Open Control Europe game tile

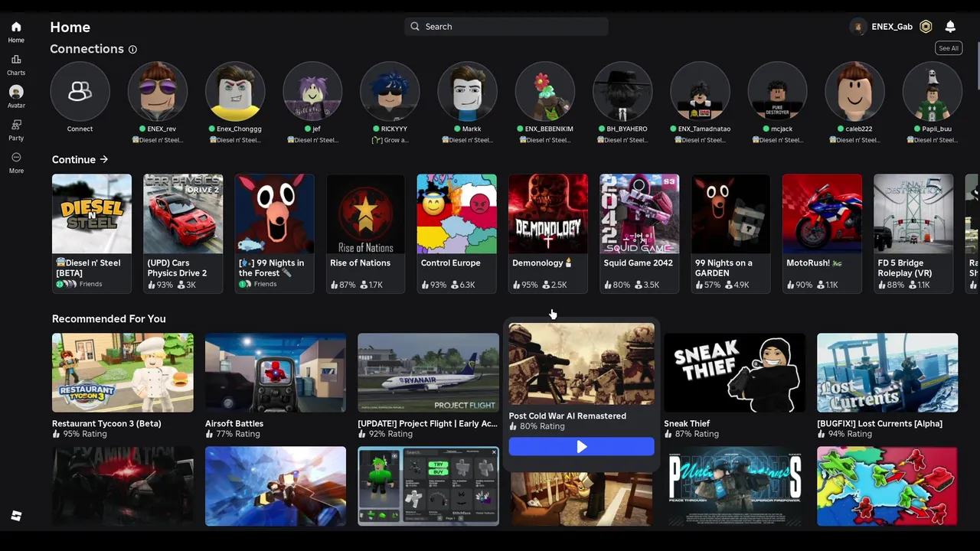(457, 233)
